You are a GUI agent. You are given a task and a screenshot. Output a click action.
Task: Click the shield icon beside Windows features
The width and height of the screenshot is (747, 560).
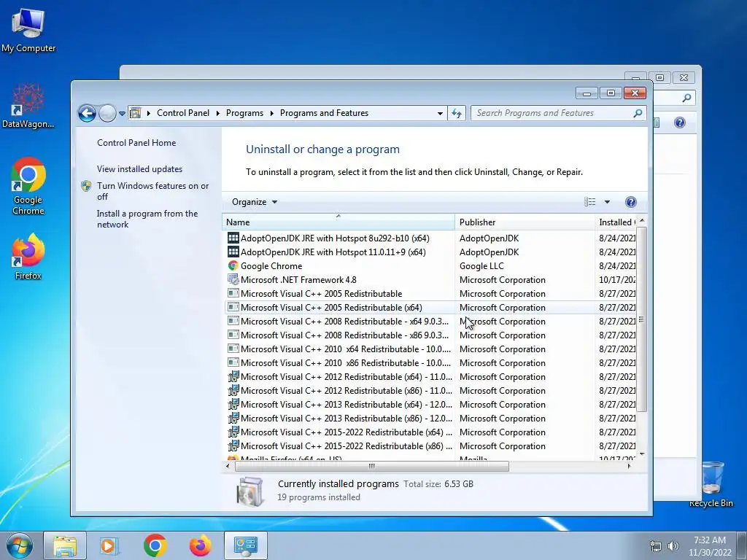click(86, 186)
